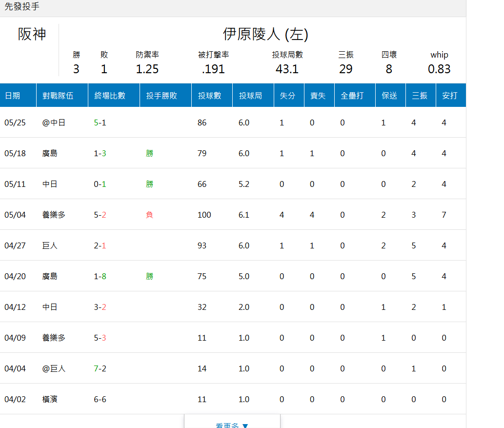Click the 保送 column header
The height and width of the screenshot is (428, 504).
tap(390, 96)
